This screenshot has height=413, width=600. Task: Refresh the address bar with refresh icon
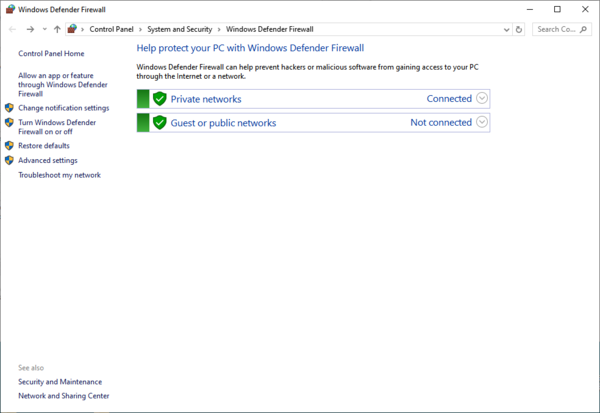coord(518,29)
